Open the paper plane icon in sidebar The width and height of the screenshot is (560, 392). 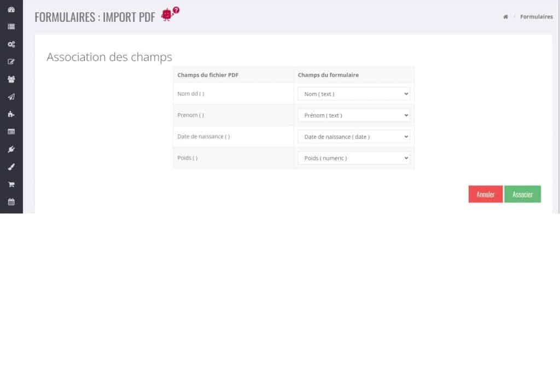(x=11, y=97)
